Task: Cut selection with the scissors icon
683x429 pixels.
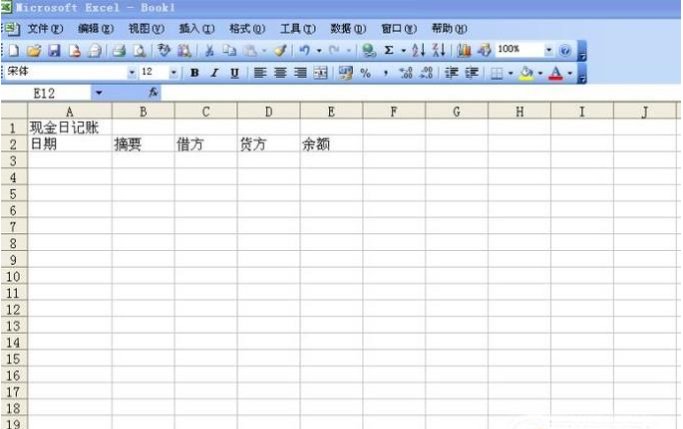Action: (209, 51)
